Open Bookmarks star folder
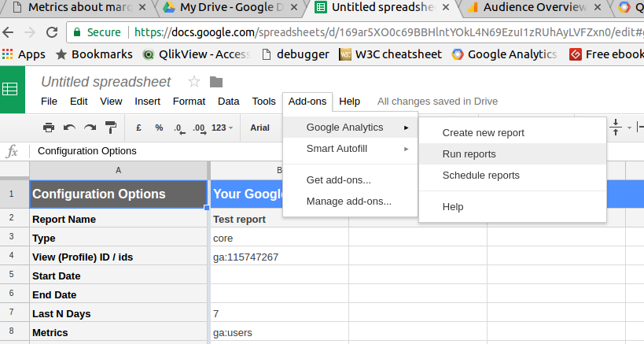This screenshot has width=644, height=344. pos(94,54)
